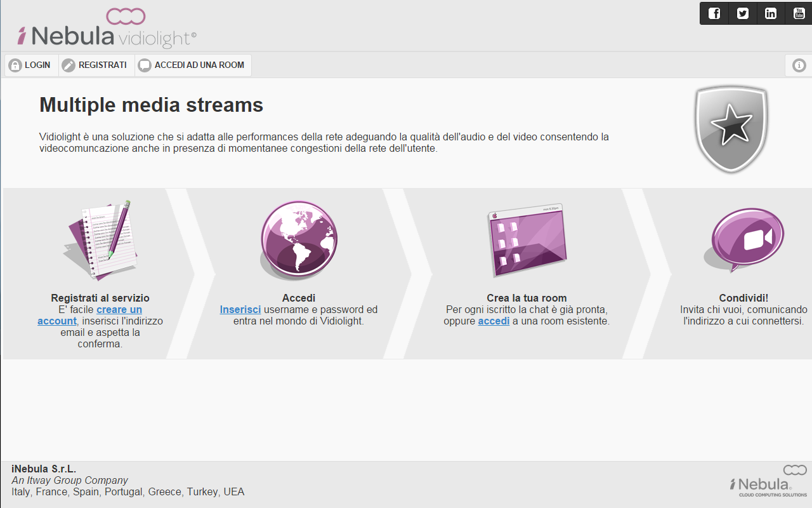Click the video chat bubble Condividi icon
This screenshot has width=812, height=508.
[x=745, y=239]
